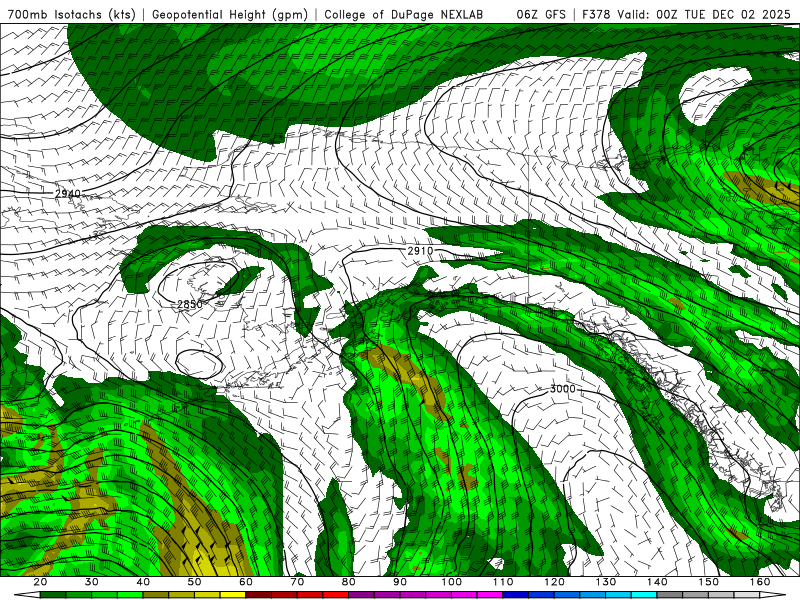
Task: Click the 50 value on the color scale
Action: coord(194,582)
